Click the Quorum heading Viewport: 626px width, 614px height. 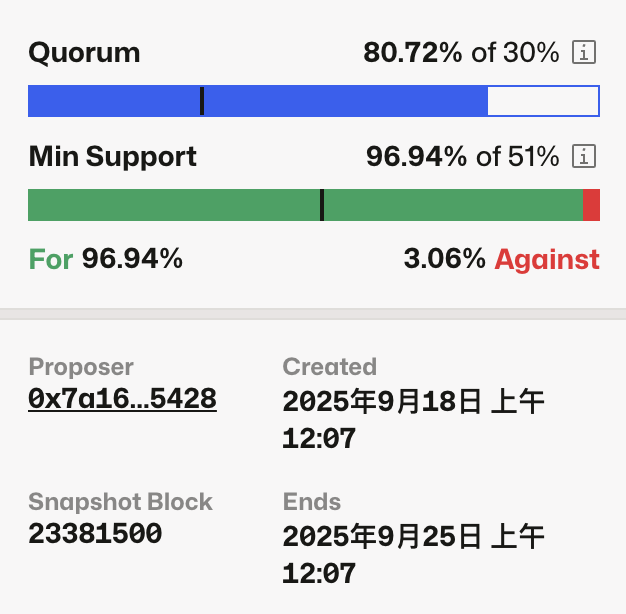[84, 53]
